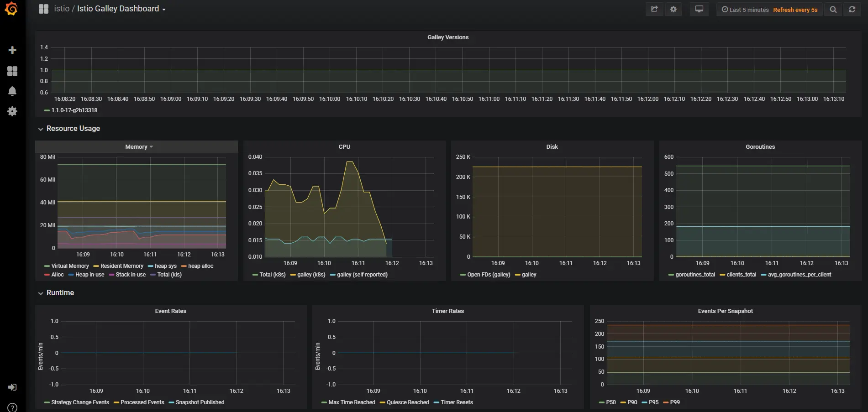Open the Events Per Snapshot panel title
This screenshot has height=412, width=868.
(x=726, y=311)
